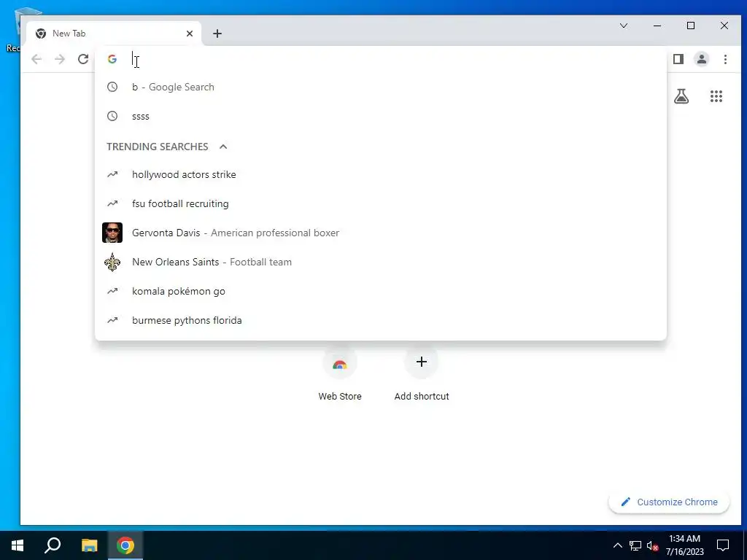Click the clock icon beside 'ssss'
The width and height of the screenshot is (747, 560).
pos(112,116)
